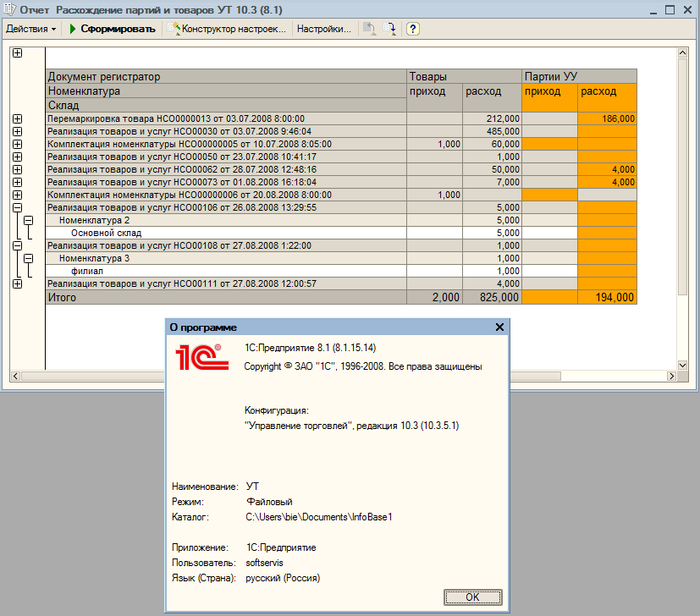Select the cell with value 485,000
Image resolution: width=700 pixels, height=616 pixels.
click(x=493, y=132)
